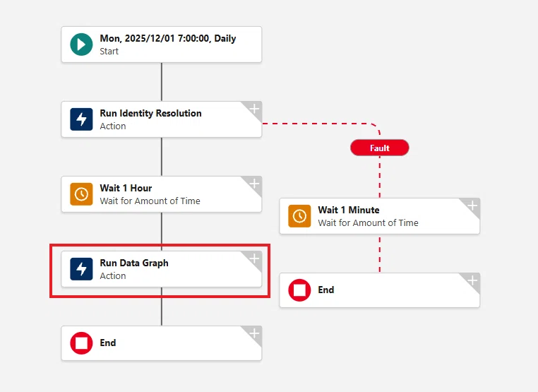Click the green Start play icon
This screenshot has width=538, height=392.
tap(81, 44)
